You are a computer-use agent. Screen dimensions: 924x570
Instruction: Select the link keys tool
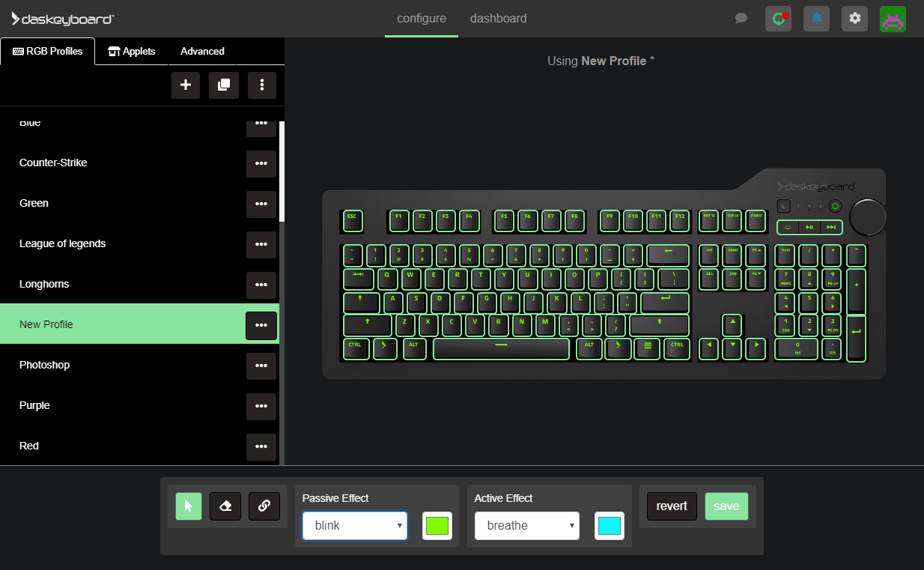coord(264,506)
